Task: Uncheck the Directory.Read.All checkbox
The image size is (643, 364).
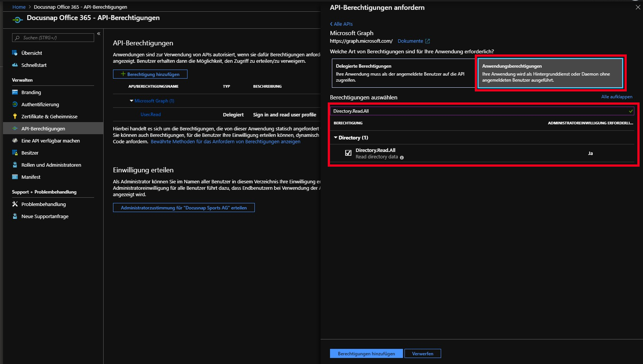Action: click(348, 153)
